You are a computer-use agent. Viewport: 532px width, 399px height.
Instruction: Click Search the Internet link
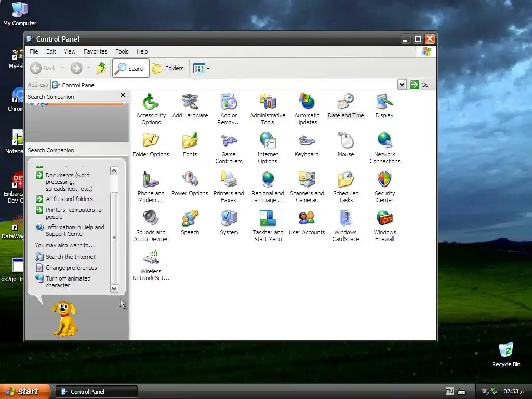point(66,257)
